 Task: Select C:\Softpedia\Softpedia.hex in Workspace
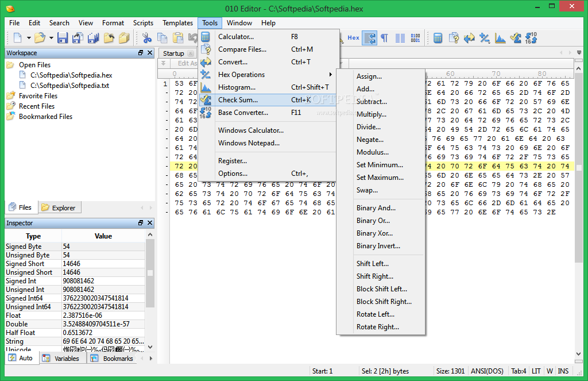point(71,75)
